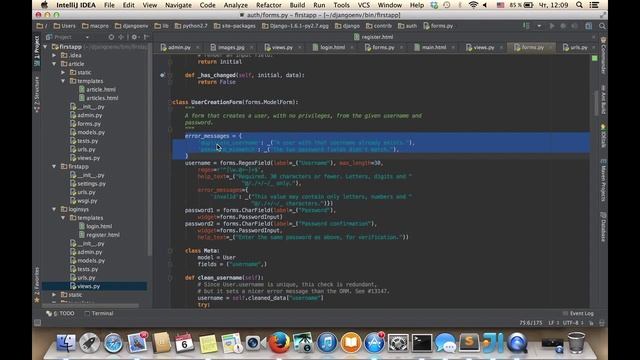Click the read-only lock icon in status bar
The image size is (640, 360).
(591, 323)
